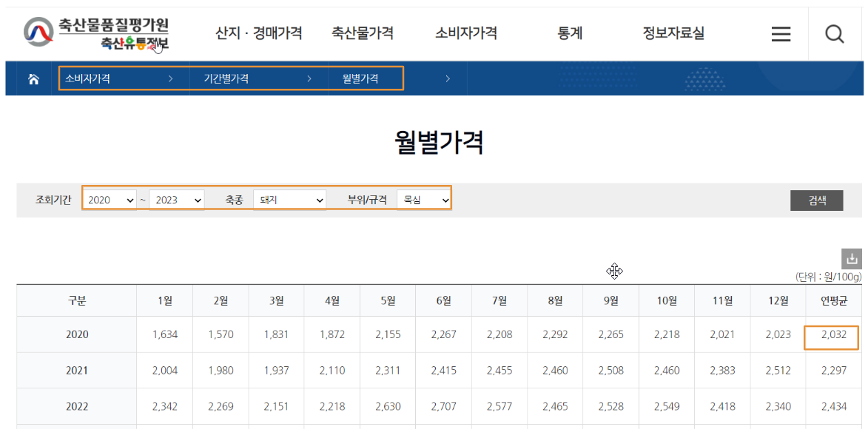868x435 pixels.
Task: Open the 산지 · 경매가격 menu
Action: pos(258,33)
